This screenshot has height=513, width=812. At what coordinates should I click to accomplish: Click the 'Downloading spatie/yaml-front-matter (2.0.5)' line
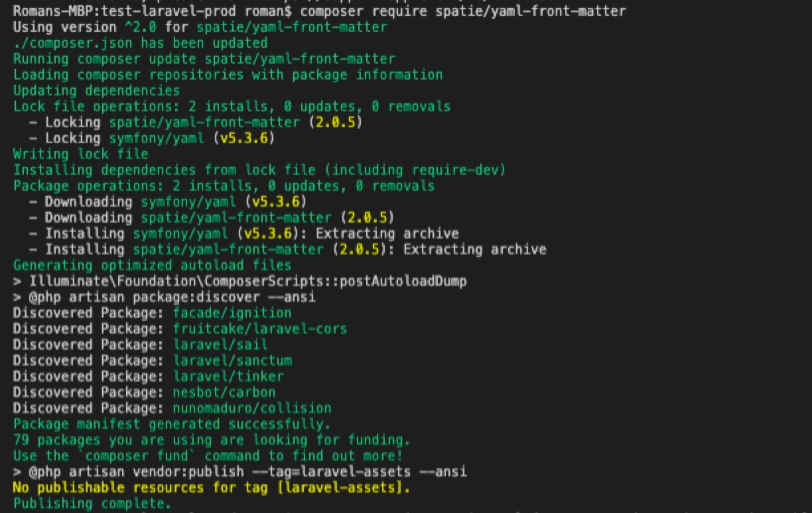tap(212, 218)
